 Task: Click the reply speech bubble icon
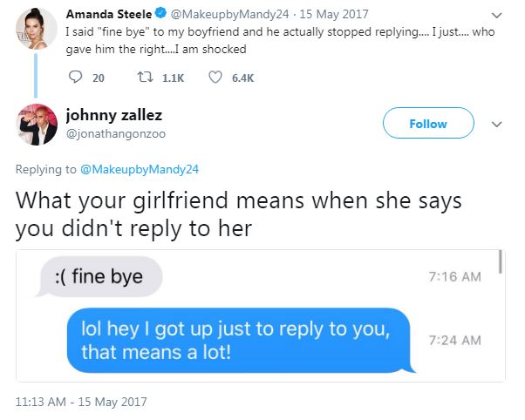[75, 78]
